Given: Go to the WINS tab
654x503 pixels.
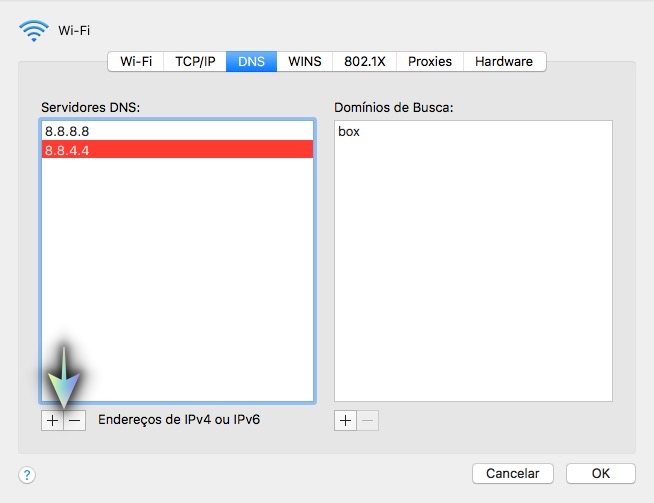Looking at the screenshot, I should 305,61.
